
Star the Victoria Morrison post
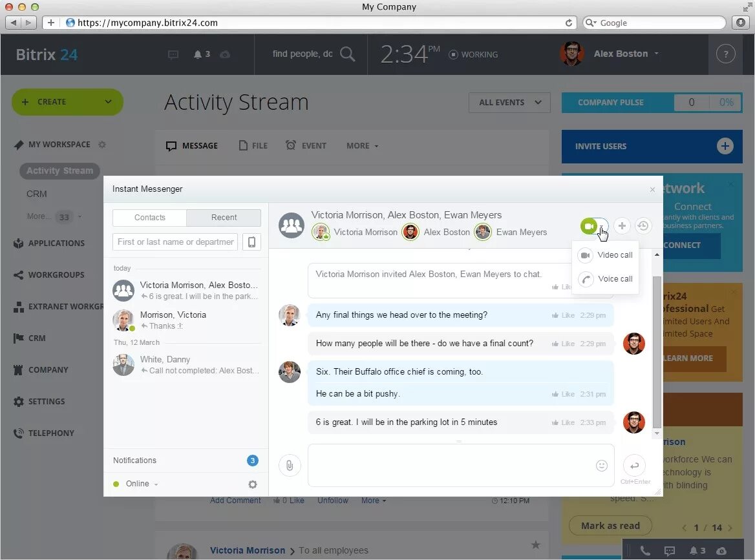click(x=535, y=544)
